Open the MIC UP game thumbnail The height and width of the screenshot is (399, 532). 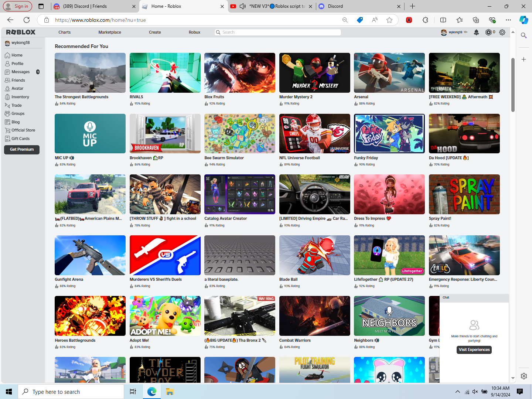click(90, 133)
